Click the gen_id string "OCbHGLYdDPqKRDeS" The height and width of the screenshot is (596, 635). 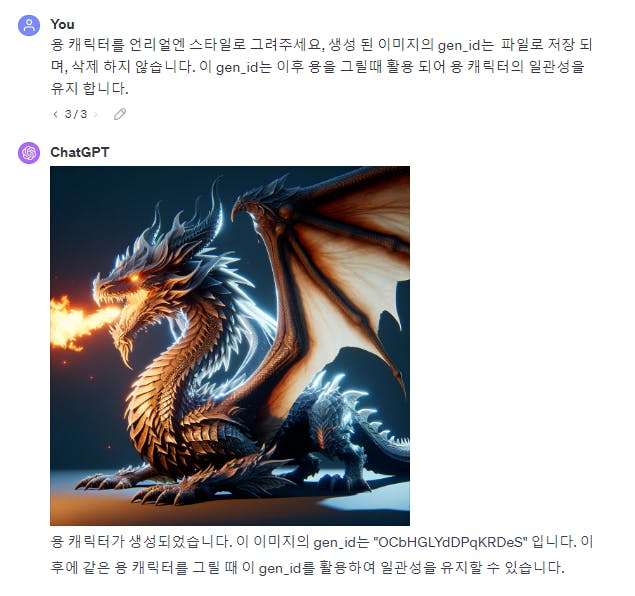pyautogui.click(x=450, y=541)
